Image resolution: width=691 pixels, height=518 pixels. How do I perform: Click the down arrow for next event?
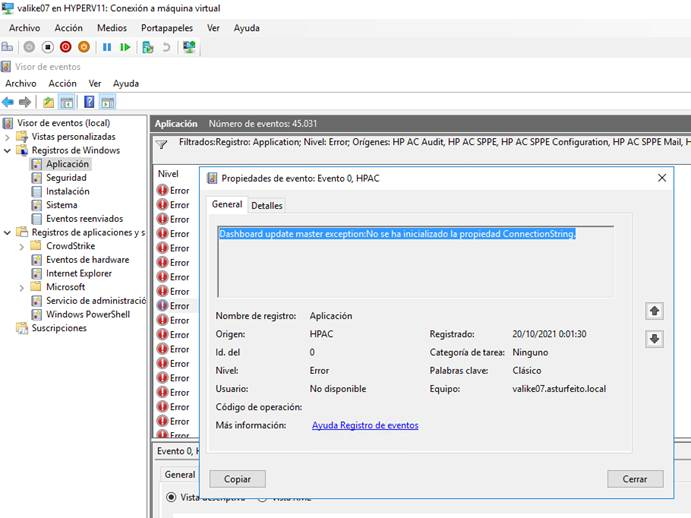point(654,339)
